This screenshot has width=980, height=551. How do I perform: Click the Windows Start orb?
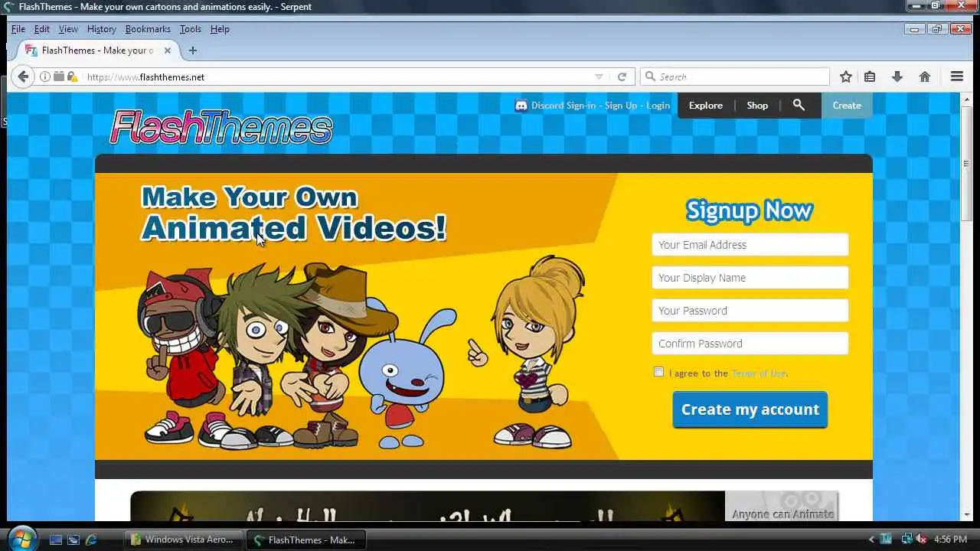pos(21,538)
